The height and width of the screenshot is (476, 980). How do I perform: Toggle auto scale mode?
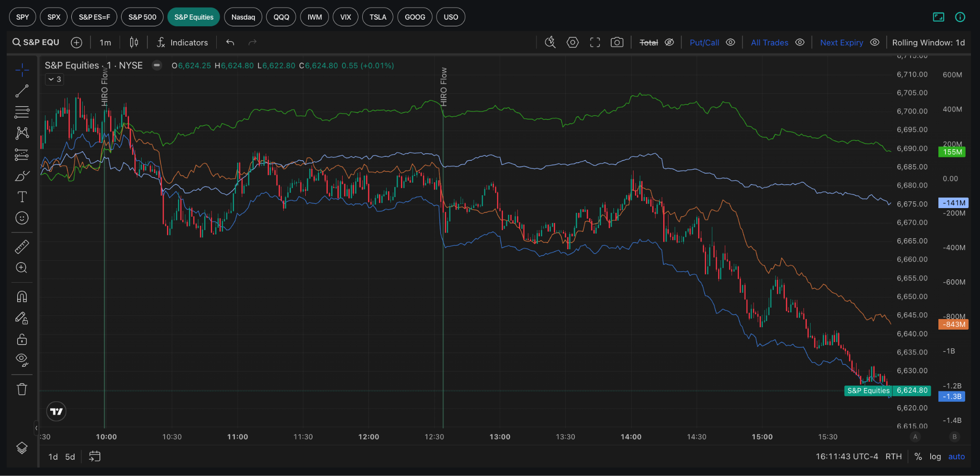coord(957,456)
